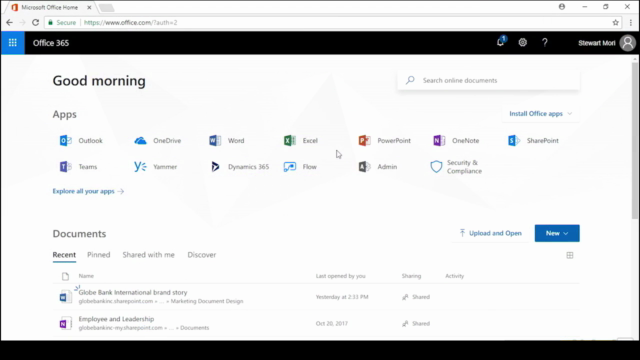The height and width of the screenshot is (360, 640).
Task: Launch the Excel app
Action: point(301,140)
